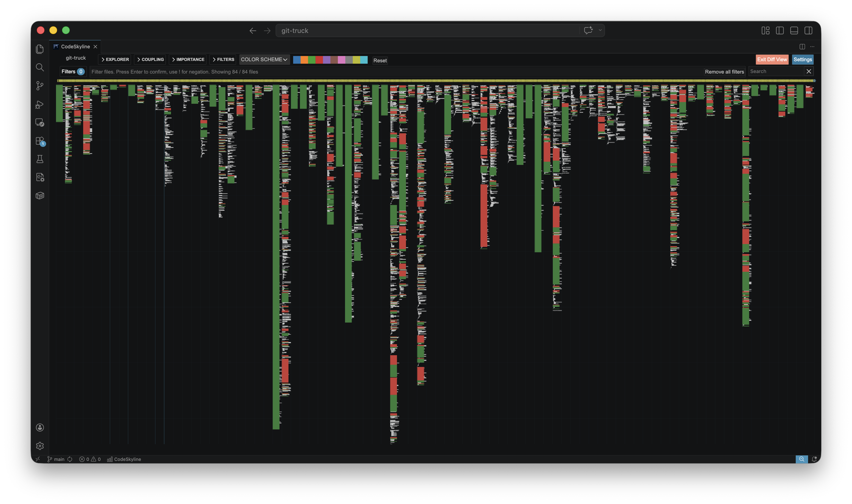The image size is (852, 504).
Task: Pick the red color swatch
Action: tap(319, 60)
